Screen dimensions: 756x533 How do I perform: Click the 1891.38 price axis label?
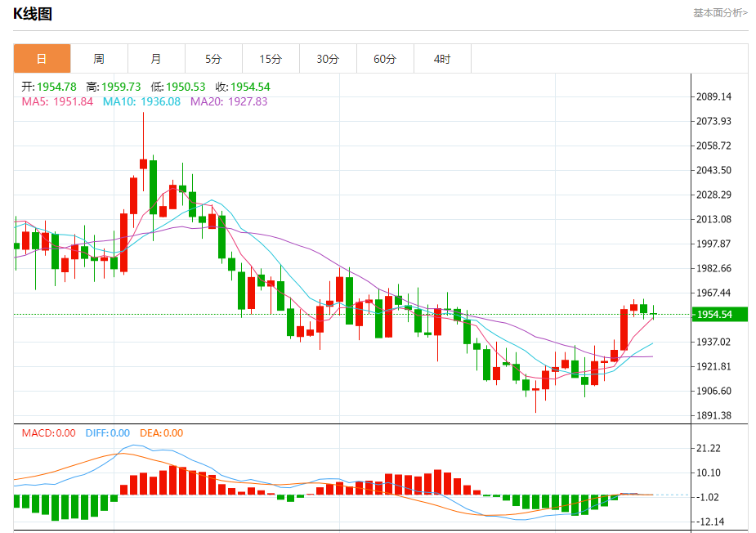point(714,416)
